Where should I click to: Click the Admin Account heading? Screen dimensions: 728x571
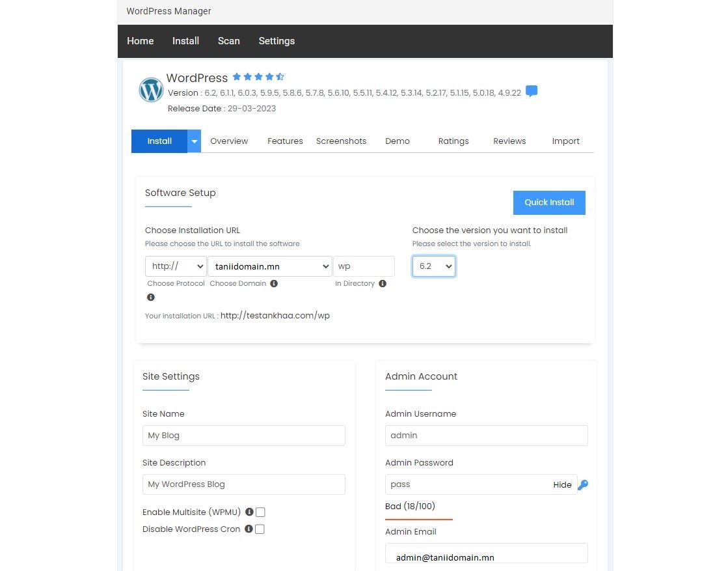(421, 376)
